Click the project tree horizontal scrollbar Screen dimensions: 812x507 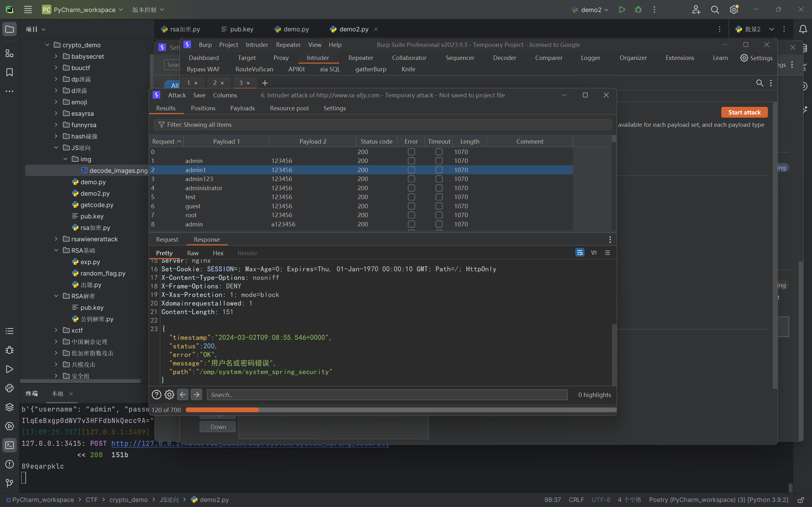pos(80,381)
